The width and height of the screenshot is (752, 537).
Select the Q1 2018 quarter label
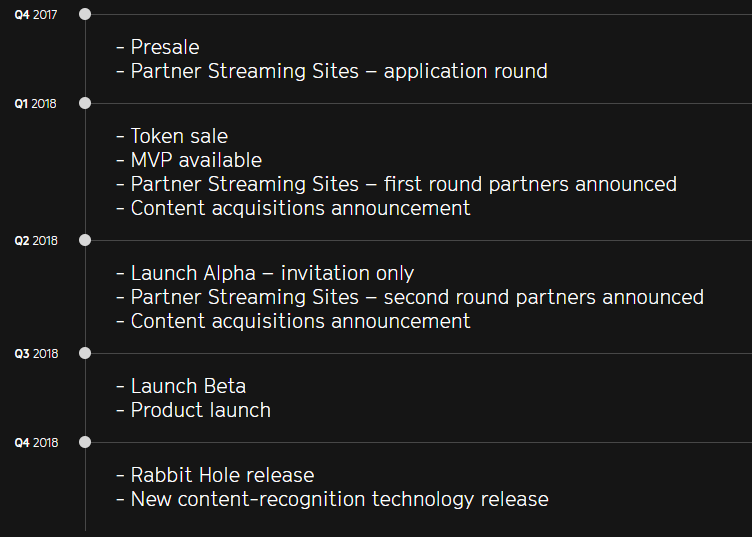35,104
